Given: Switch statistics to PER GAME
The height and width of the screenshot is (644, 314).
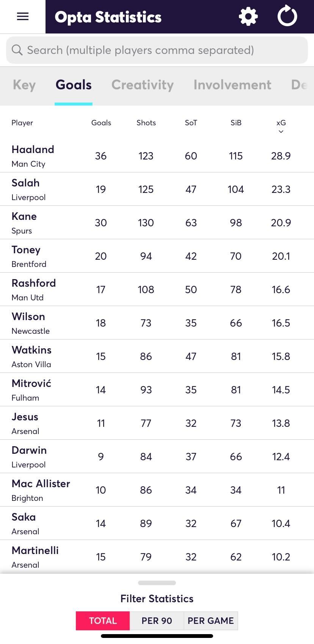Looking at the screenshot, I should click(x=211, y=620).
